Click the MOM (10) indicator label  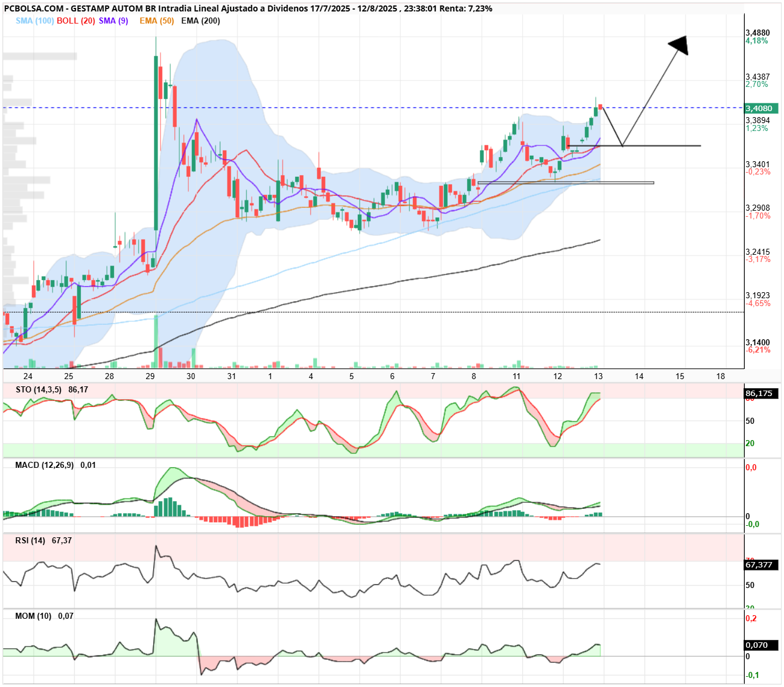tap(33, 616)
